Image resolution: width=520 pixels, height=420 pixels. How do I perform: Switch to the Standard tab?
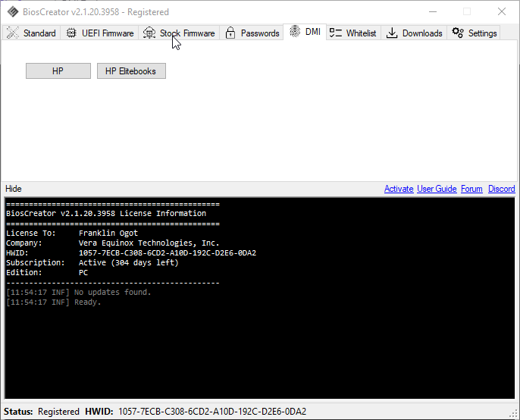32,33
